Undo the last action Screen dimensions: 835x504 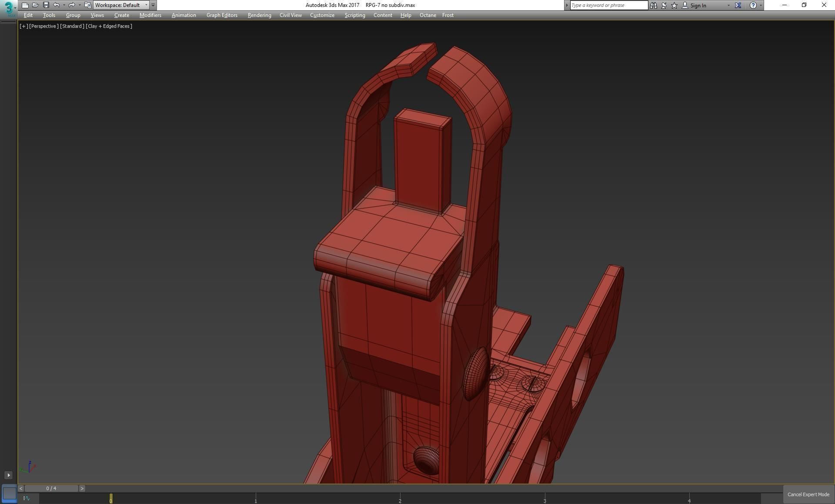[57, 5]
